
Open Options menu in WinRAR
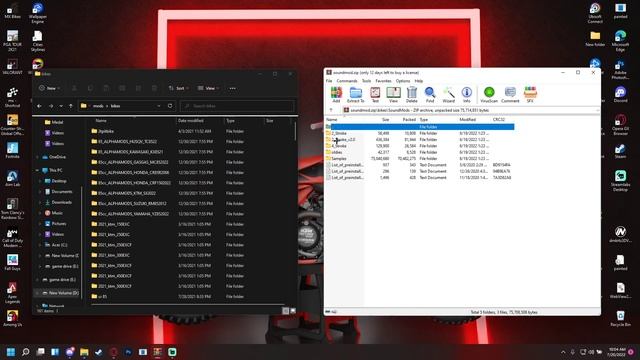tap(403, 81)
